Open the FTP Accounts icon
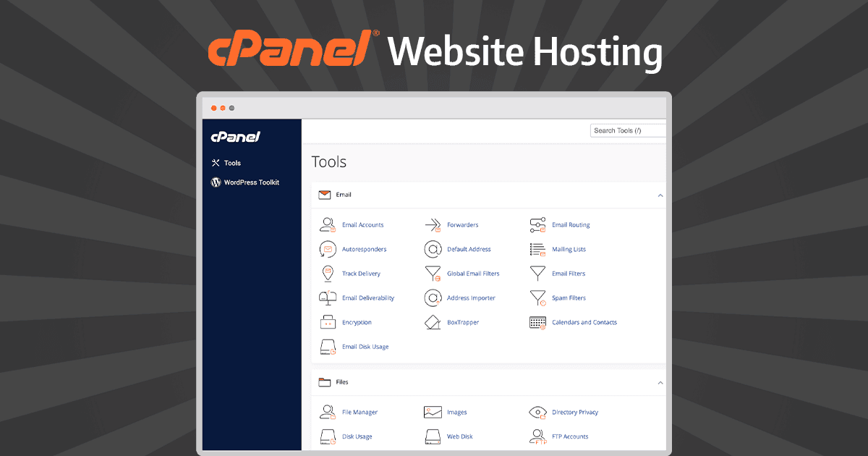Screen dimensions: 868x456 click(537, 437)
